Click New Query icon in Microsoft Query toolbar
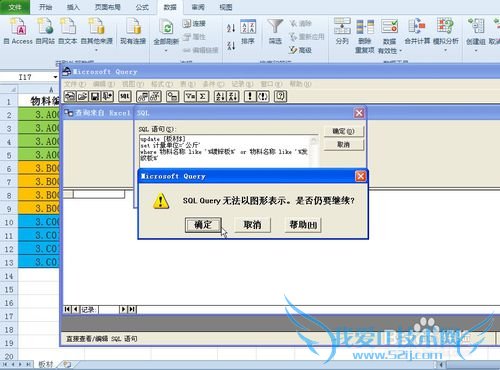Screen dimensions: 500x370 [70, 96]
